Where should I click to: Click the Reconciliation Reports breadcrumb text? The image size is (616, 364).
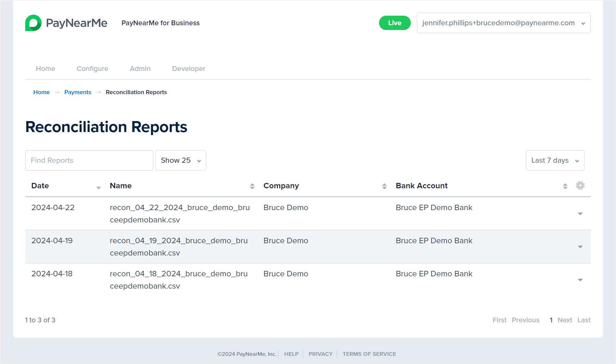[136, 92]
